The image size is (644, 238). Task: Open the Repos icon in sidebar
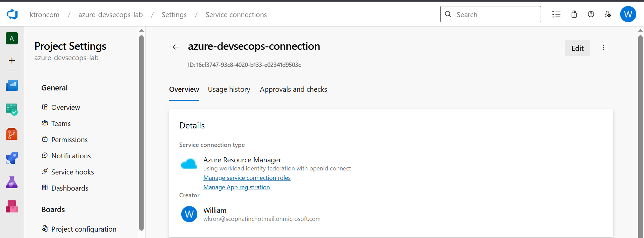click(12, 134)
